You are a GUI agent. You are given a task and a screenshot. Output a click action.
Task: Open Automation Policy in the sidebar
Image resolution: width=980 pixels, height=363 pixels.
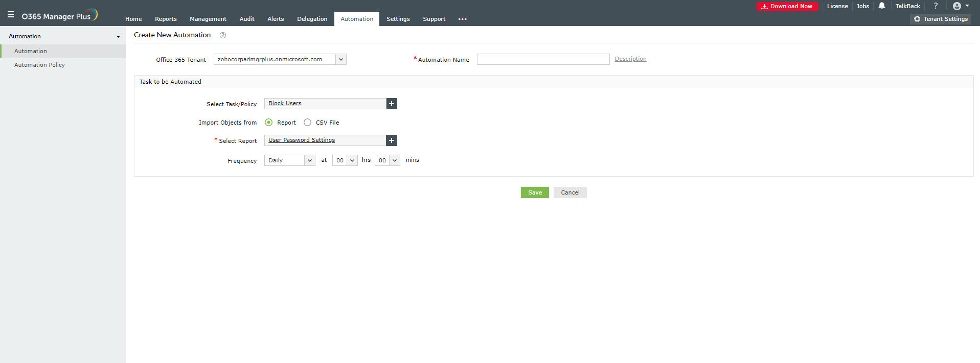click(x=39, y=65)
